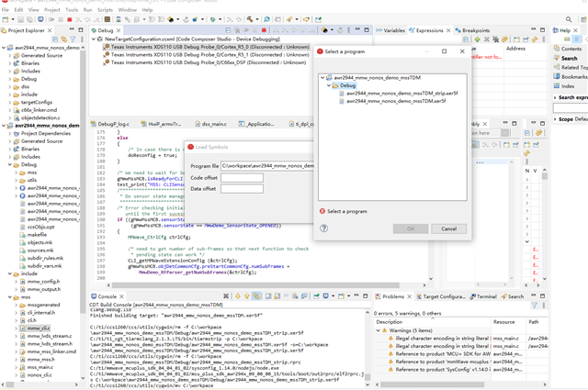The width and height of the screenshot is (588, 390).
Task: Click the Program file field in Load Symbols
Action: 267,165
